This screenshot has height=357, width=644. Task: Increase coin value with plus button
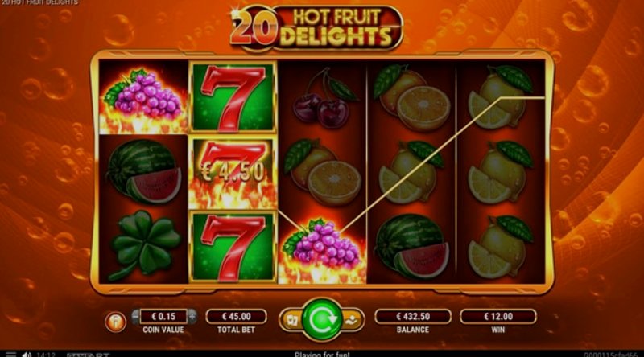pos(192,316)
